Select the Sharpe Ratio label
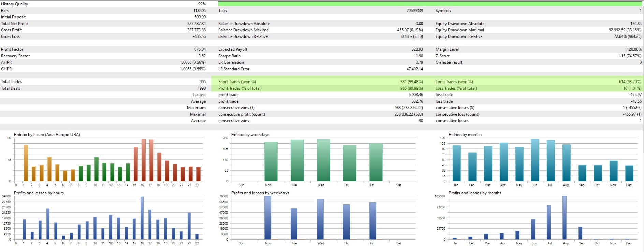 click(x=230, y=56)
